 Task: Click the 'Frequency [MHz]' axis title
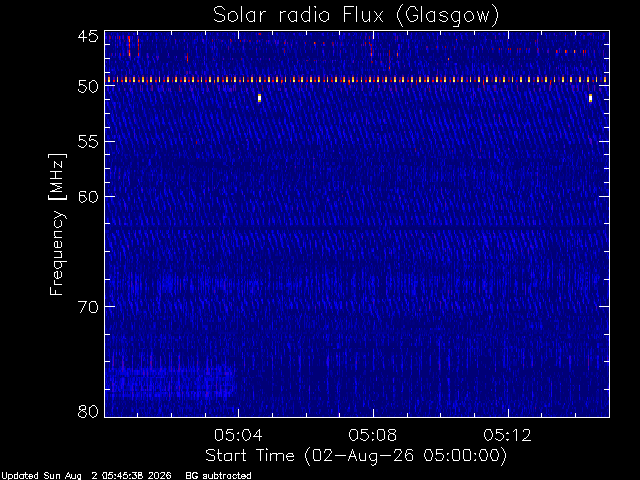click(57, 224)
